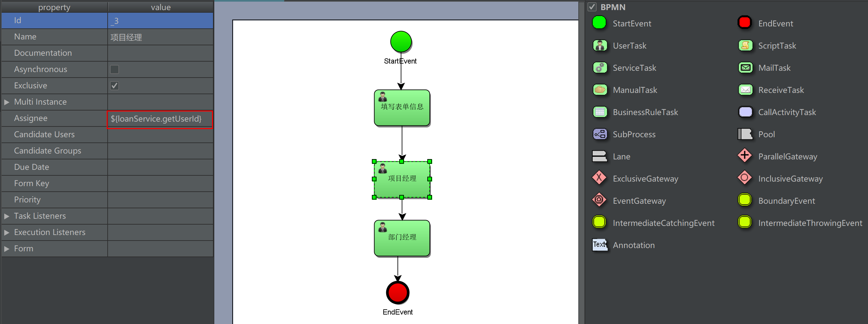Click the ExclusiveGateway palette label
Image resolution: width=868 pixels, height=324 pixels.
[x=645, y=179]
